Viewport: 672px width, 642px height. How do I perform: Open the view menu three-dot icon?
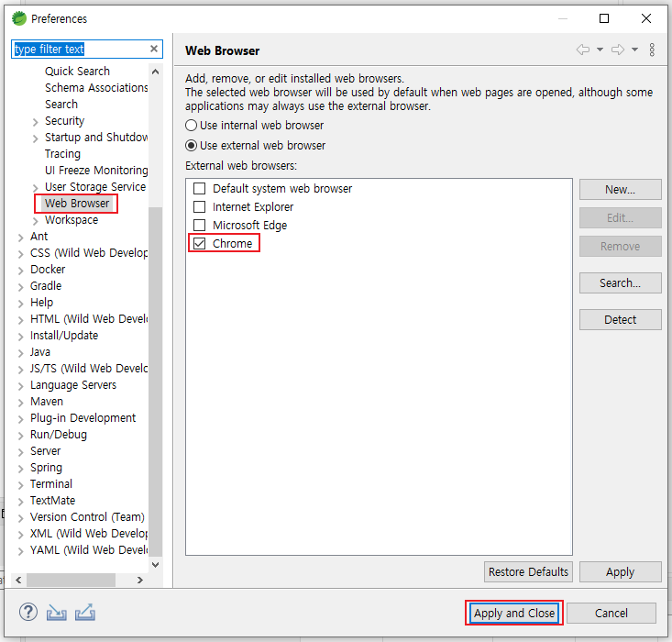click(652, 50)
